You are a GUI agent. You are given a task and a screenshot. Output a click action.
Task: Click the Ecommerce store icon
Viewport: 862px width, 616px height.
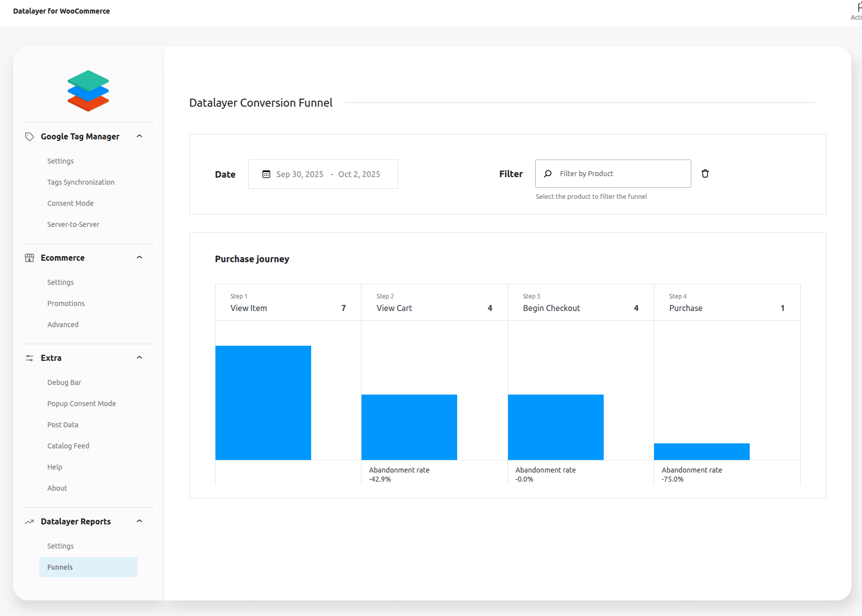tap(30, 258)
